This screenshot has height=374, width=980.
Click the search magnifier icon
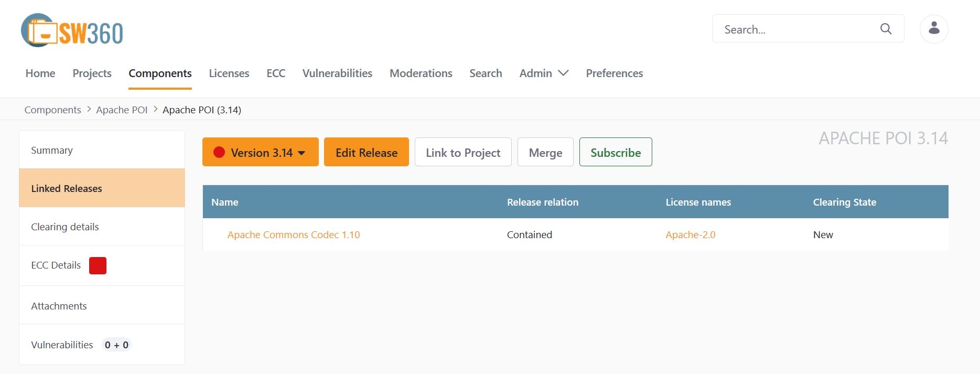886,29
